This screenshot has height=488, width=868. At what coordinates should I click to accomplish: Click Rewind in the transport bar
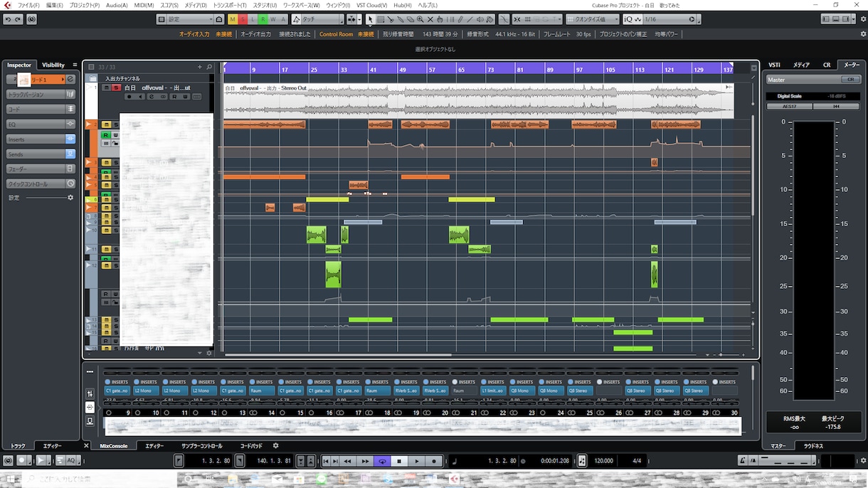click(348, 461)
